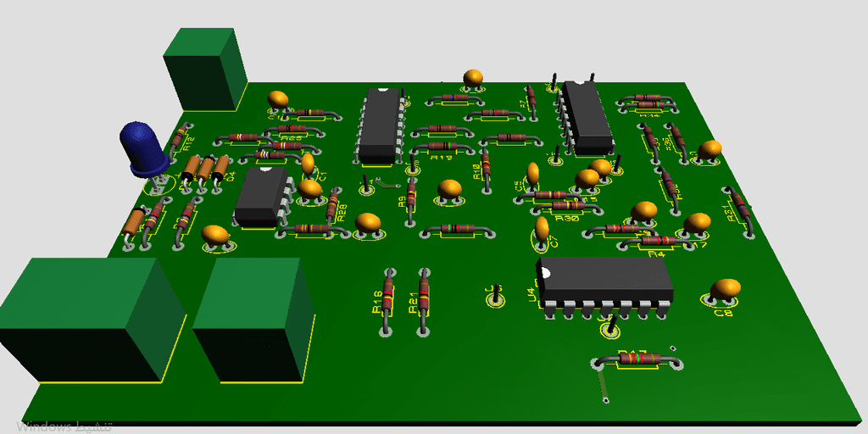Click resistor R9
The width and height of the screenshot is (868, 434).
point(411,200)
